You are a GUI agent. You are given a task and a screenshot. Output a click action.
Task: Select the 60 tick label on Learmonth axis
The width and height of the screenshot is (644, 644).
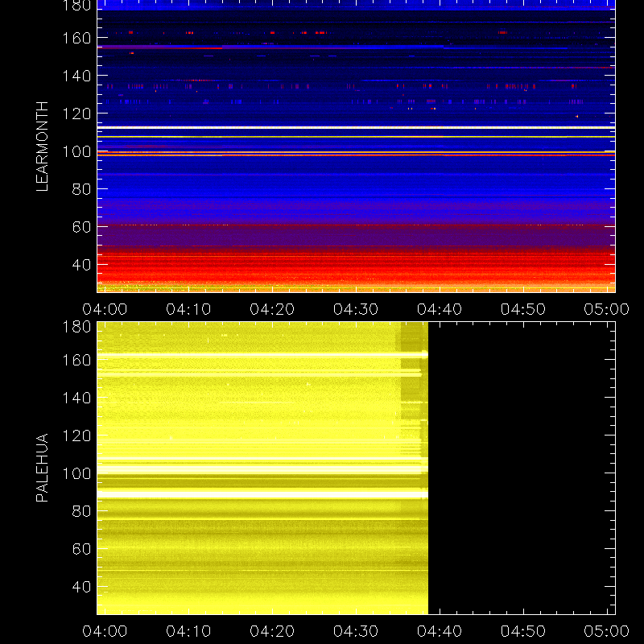click(81, 227)
